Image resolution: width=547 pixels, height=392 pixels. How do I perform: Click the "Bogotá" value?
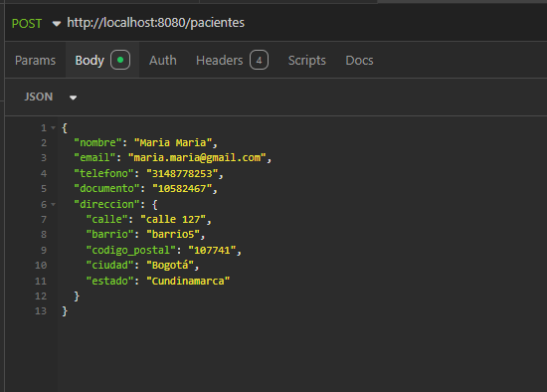pos(170,266)
